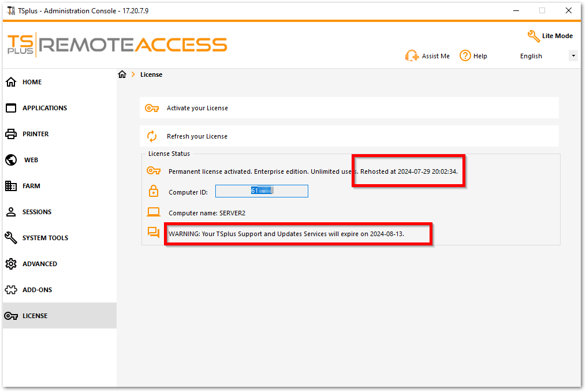
Task: Click the Advanced gear icon
Action: point(11,264)
